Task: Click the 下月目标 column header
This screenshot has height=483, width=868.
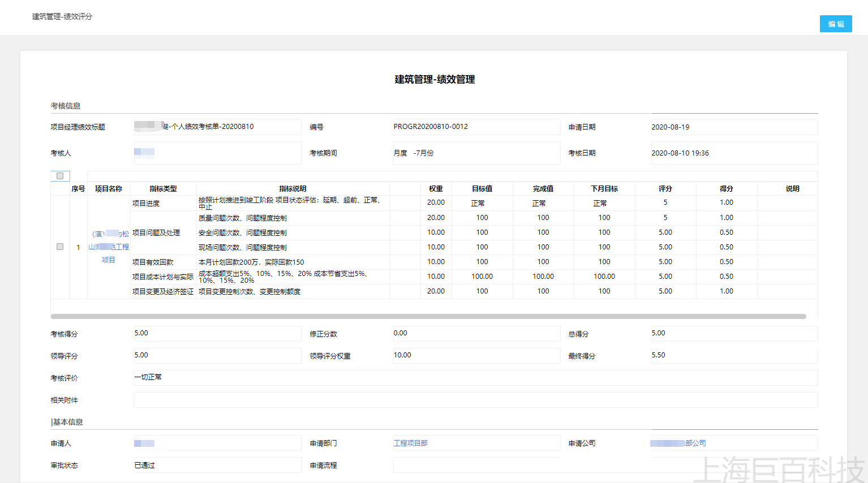Action: [x=604, y=188]
